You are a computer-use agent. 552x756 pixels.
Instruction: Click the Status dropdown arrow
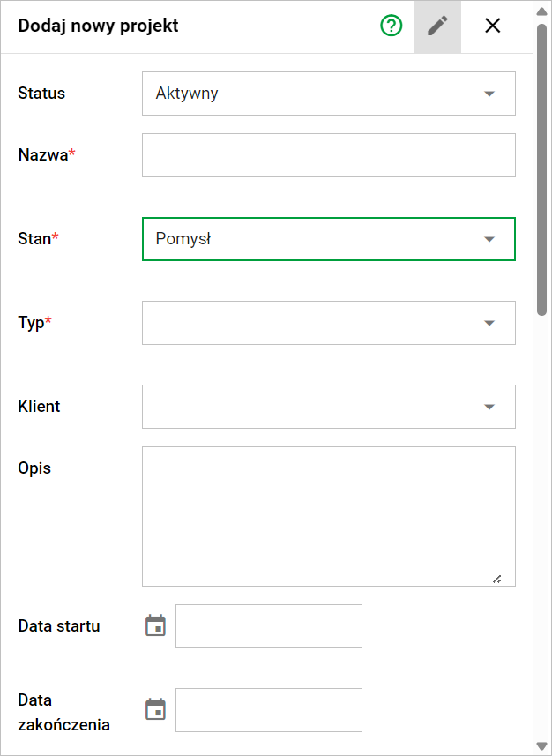click(x=489, y=94)
